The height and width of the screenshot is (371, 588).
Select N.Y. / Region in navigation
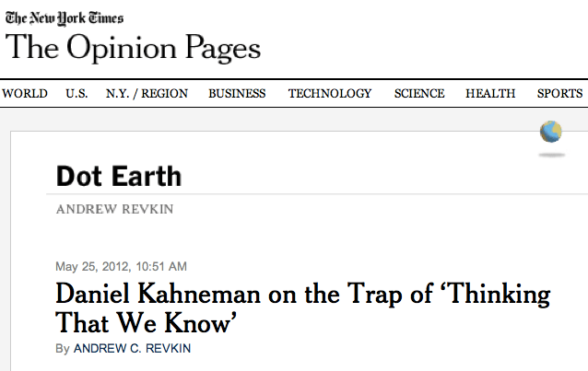[146, 94]
